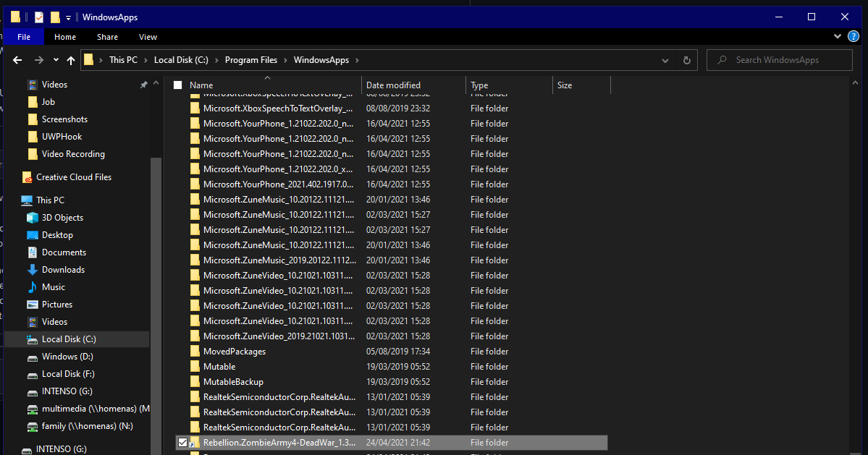
Task: Click the Help question mark icon
Action: coord(854,37)
